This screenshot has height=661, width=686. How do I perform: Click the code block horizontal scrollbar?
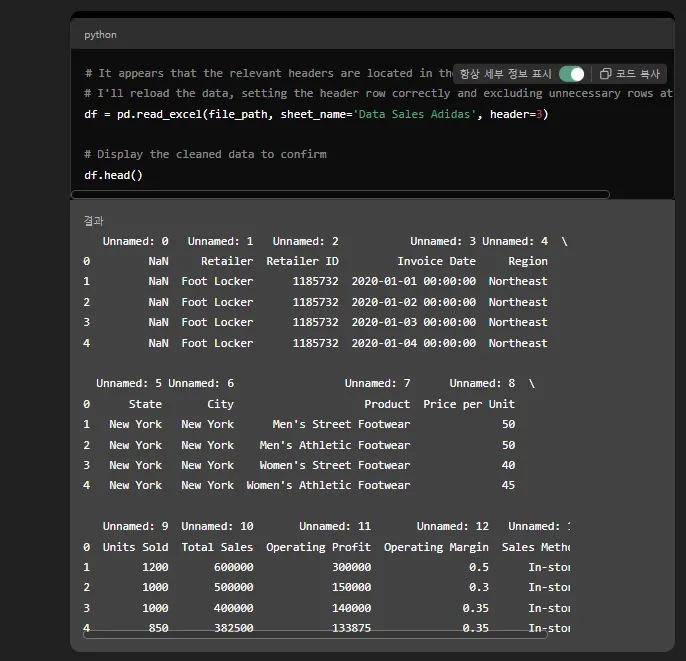pos(340,194)
